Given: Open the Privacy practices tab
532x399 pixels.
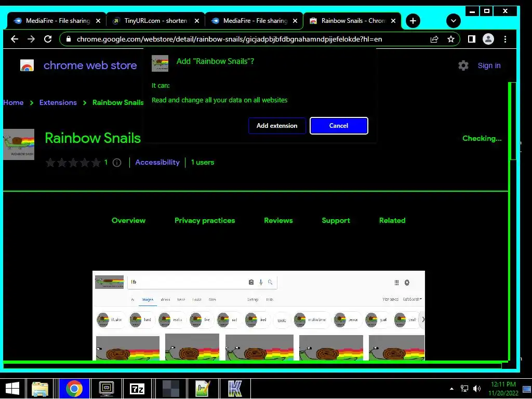Looking at the screenshot, I should (205, 220).
